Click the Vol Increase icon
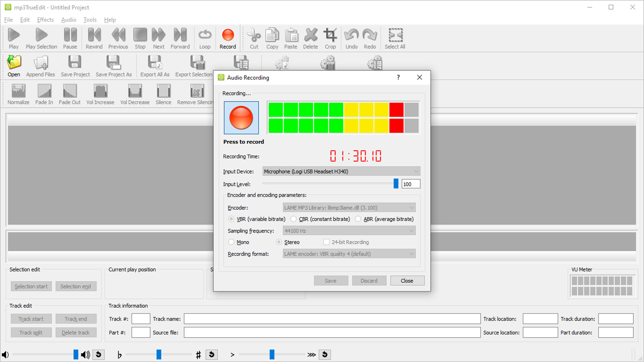This screenshot has width=644, height=362. pos(100,94)
